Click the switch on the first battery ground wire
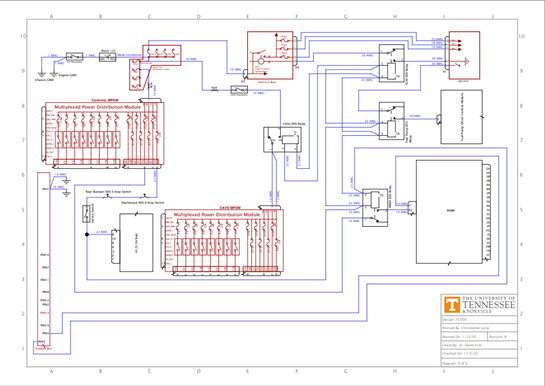This screenshot has height=386, width=545. coord(75,57)
